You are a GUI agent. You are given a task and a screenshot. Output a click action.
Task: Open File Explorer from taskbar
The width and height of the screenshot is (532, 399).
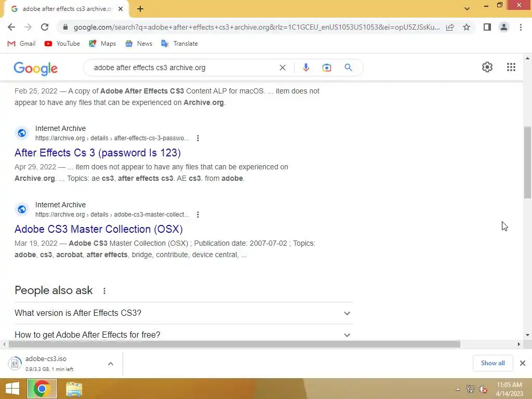click(74, 389)
